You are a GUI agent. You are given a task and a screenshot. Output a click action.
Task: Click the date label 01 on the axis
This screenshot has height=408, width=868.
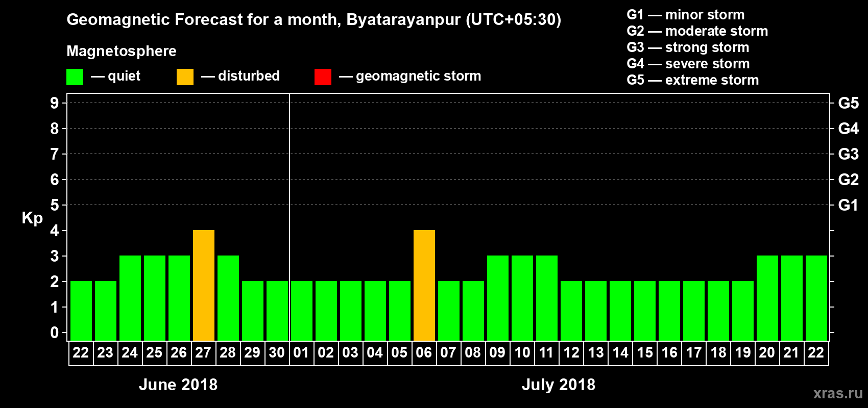301,352
